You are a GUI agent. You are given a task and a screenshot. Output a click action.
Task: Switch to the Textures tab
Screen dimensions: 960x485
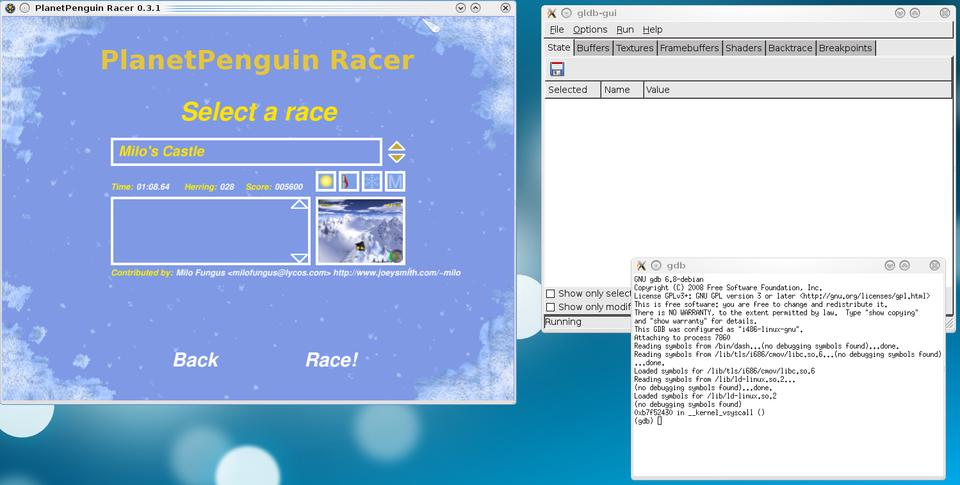[634, 48]
